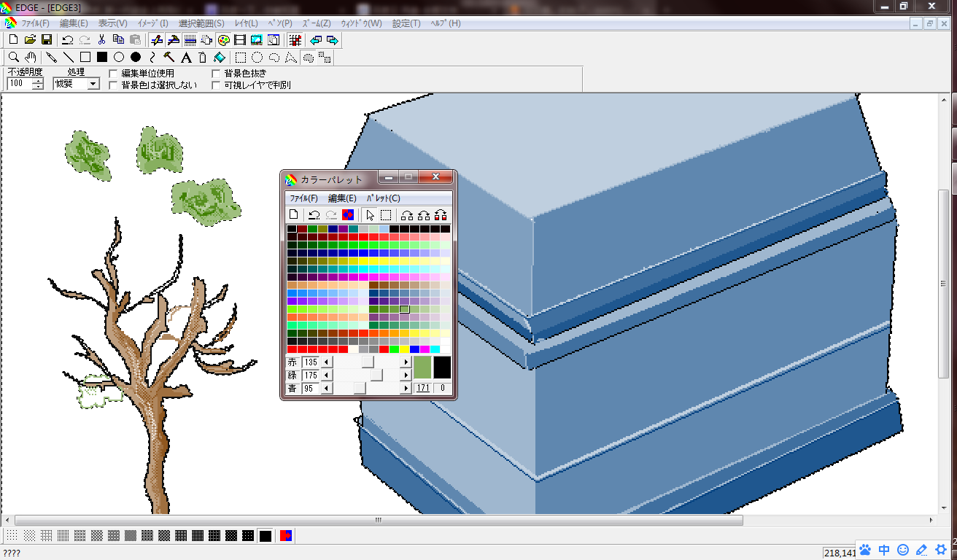
Task: Click the save floppy disk icon
Action: (x=47, y=39)
